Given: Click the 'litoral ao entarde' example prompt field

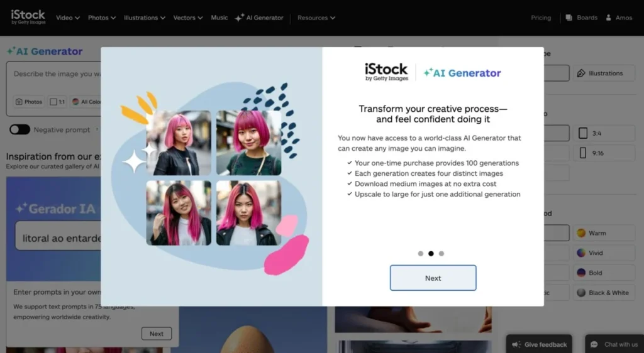Looking at the screenshot, I should 58,236.
